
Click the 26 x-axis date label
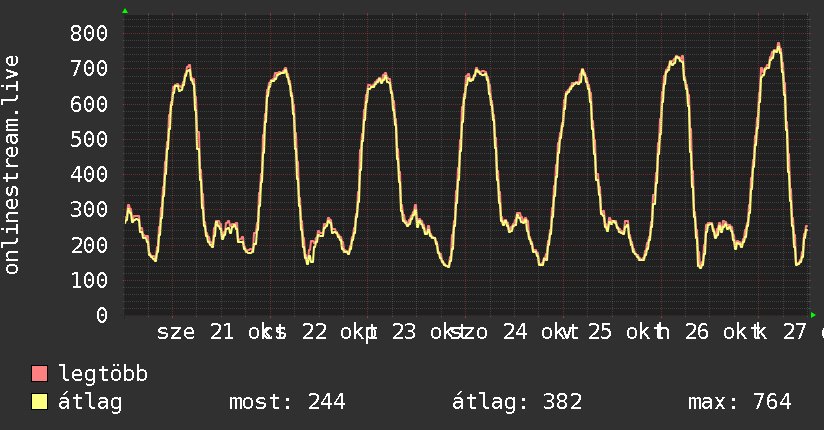tap(697, 332)
